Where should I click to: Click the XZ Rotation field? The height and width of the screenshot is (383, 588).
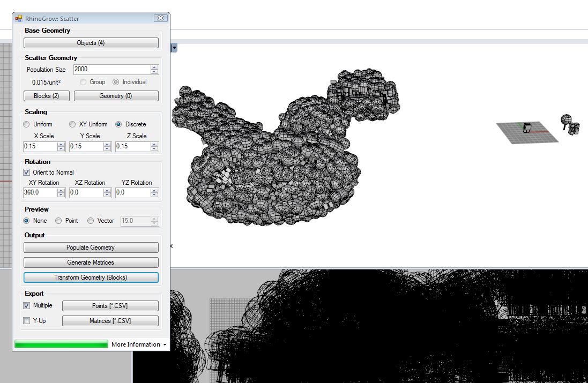86,193
